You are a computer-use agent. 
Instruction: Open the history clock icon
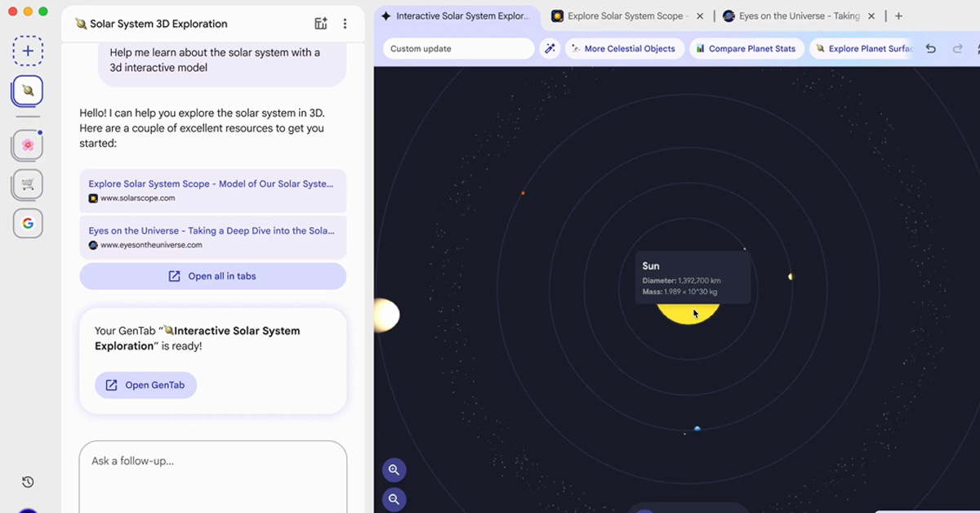pos(28,482)
